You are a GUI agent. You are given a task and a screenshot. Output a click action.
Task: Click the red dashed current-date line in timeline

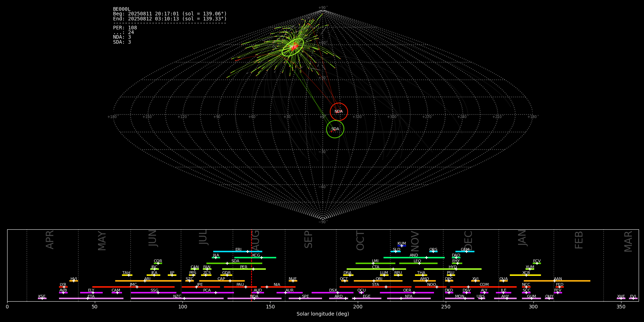[251, 265]
